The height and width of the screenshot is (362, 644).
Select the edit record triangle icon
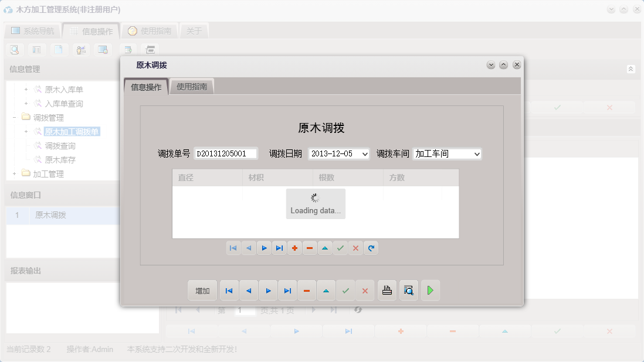(x=326, y=290)
